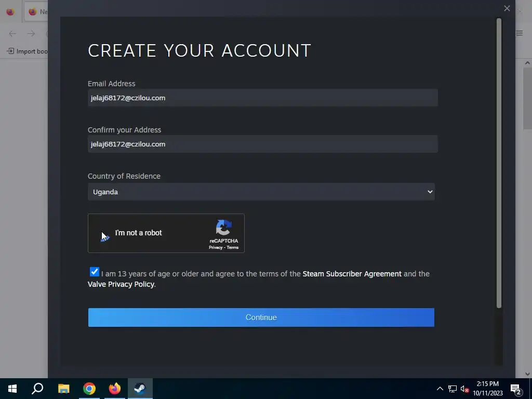
Task: Show hidden system tray icons
Action: pyautogui.click(x=440, y=389)
